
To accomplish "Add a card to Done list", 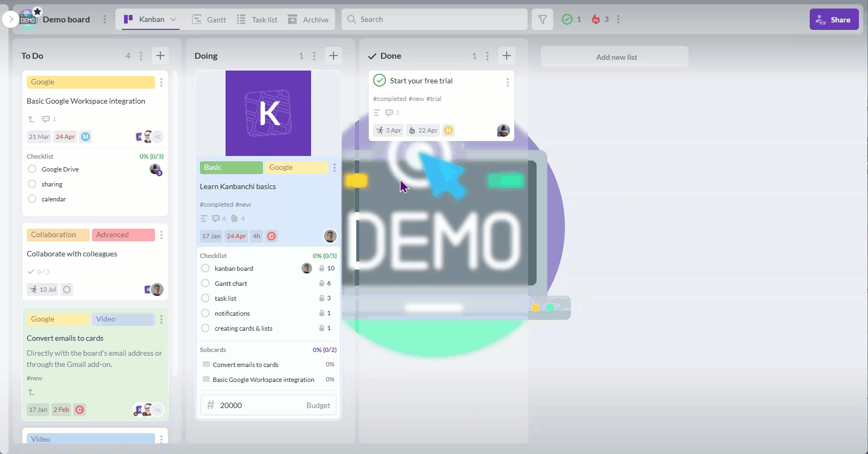I will 507,56.
